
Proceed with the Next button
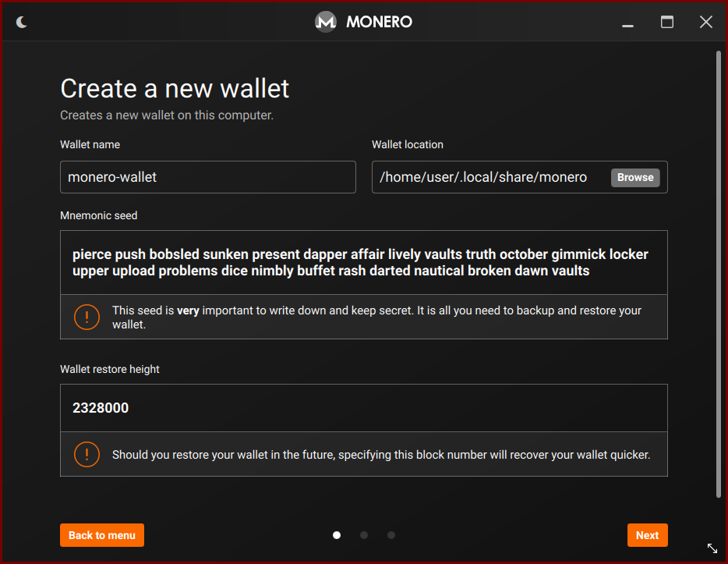647,535
